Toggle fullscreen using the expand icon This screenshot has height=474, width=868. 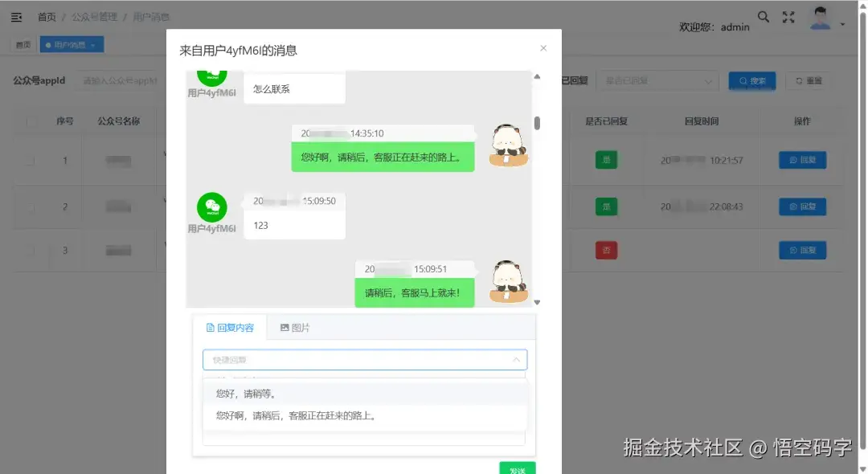pos(788,16)
